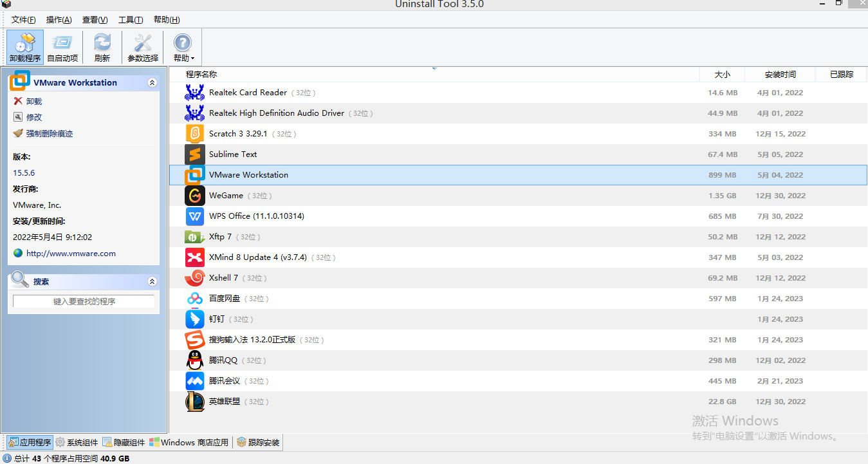Collapse the Search (搜索) panel

pyautogui.click(x=152, y=281)
